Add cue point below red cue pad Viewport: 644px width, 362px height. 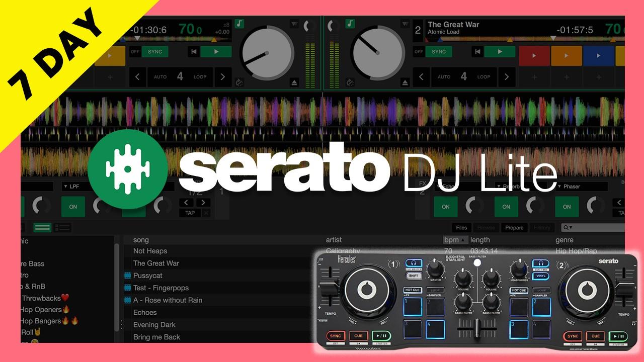(x=534, y=77)
